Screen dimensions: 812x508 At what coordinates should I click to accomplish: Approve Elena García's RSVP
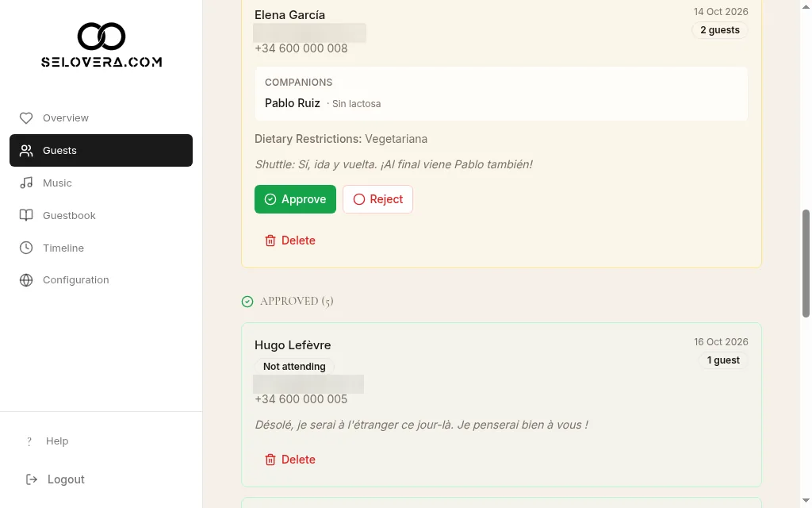point(295,199)
